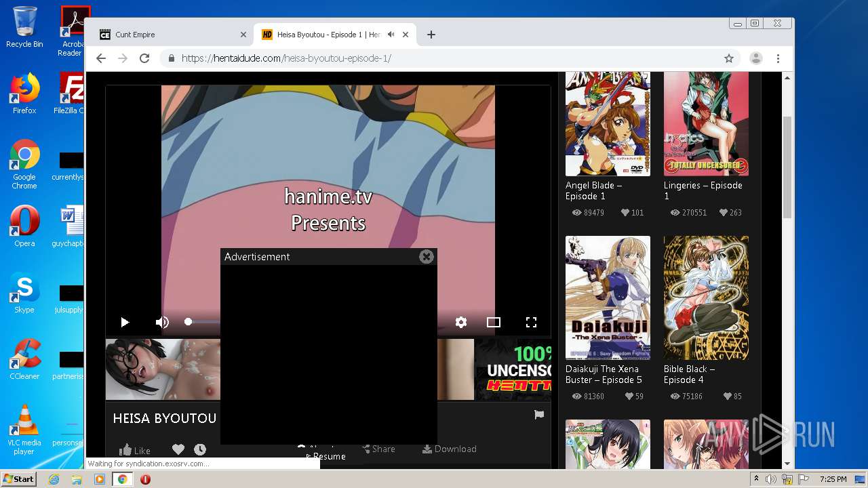Click the heart count 101 under Angel Blade
This screenshot has width=868, height=488.
click(x=632, y=213)
